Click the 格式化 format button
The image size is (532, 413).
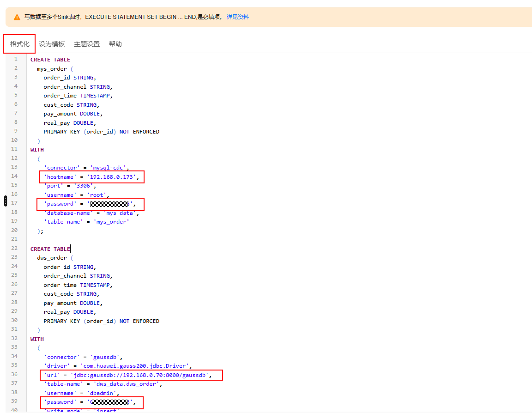pyautogui.click(x=20, y=44)
